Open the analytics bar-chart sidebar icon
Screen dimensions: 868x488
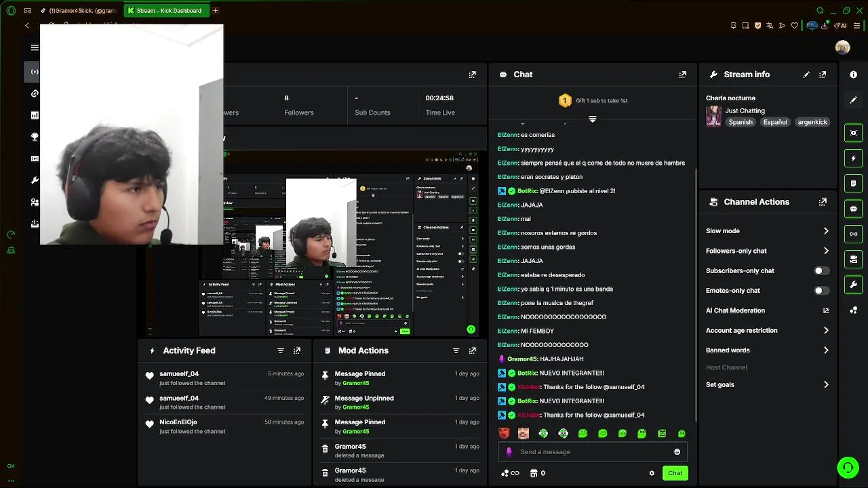(35, 115)
